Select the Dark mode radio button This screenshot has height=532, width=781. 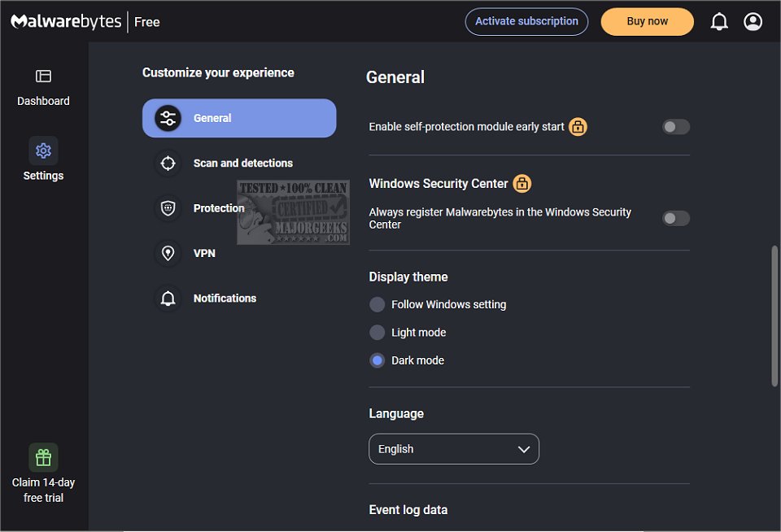[377, 360]
